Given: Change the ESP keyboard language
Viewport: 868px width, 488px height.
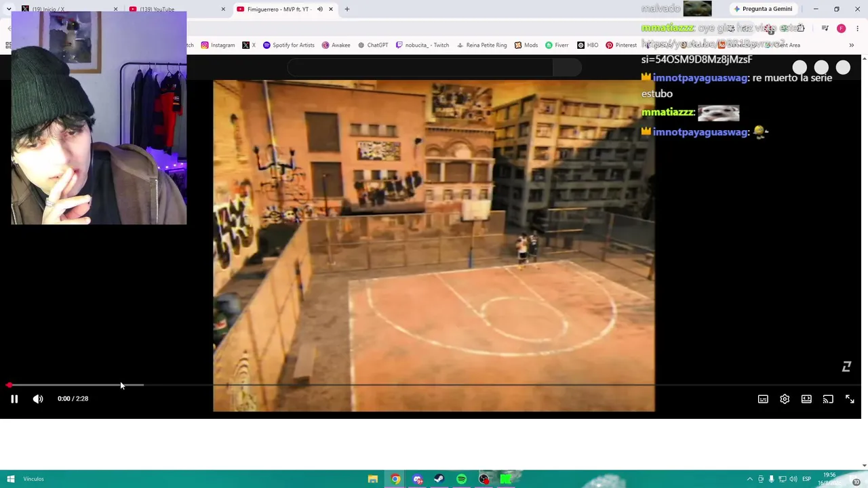Looking at the screenshot, I should 806,479.
